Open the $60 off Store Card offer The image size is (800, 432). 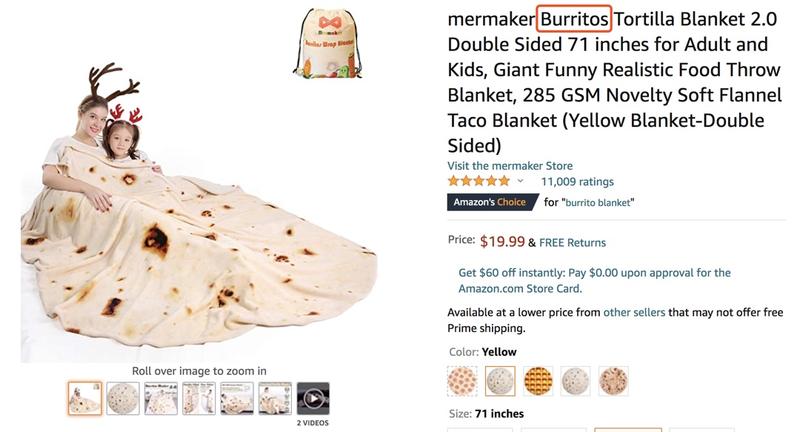[x=594, y=279]
